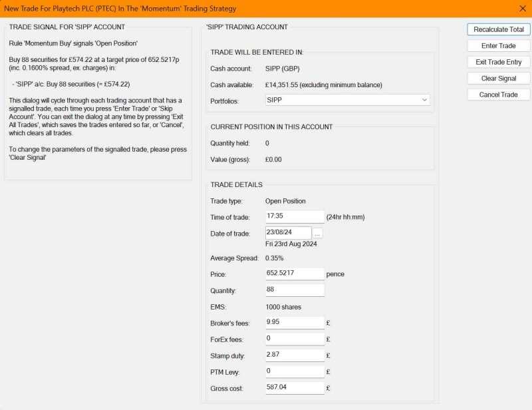Select the Date of trade field showing 23/08/24
The height and width of the screenshot is (410, 532).
288,233
